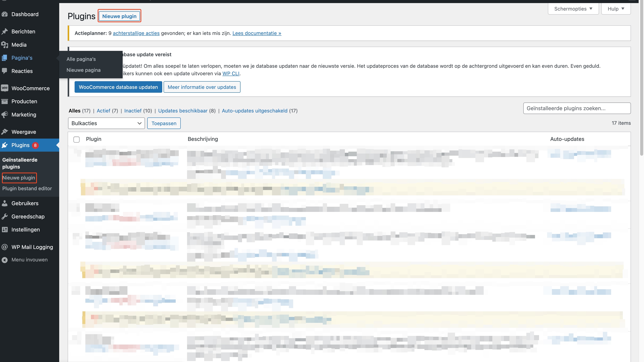Click the Geïnstalleerde plugins zoeken field
Viewport: 644px width, 362px height.
pos(577,108)
